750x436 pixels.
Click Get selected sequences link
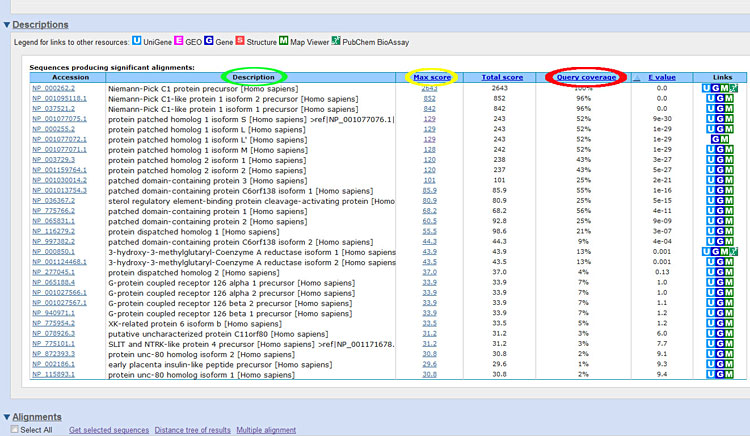click(109, 430)
